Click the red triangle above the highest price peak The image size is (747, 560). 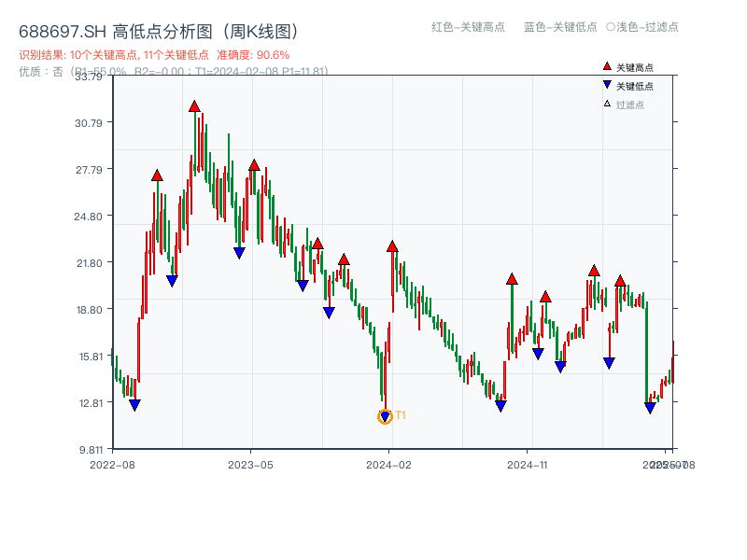(193, 107)
